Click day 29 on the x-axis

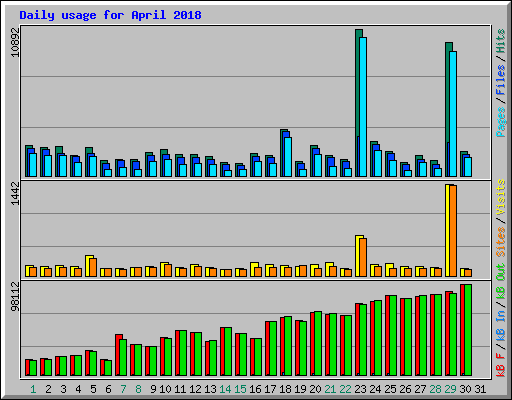[x=450, y=389]
